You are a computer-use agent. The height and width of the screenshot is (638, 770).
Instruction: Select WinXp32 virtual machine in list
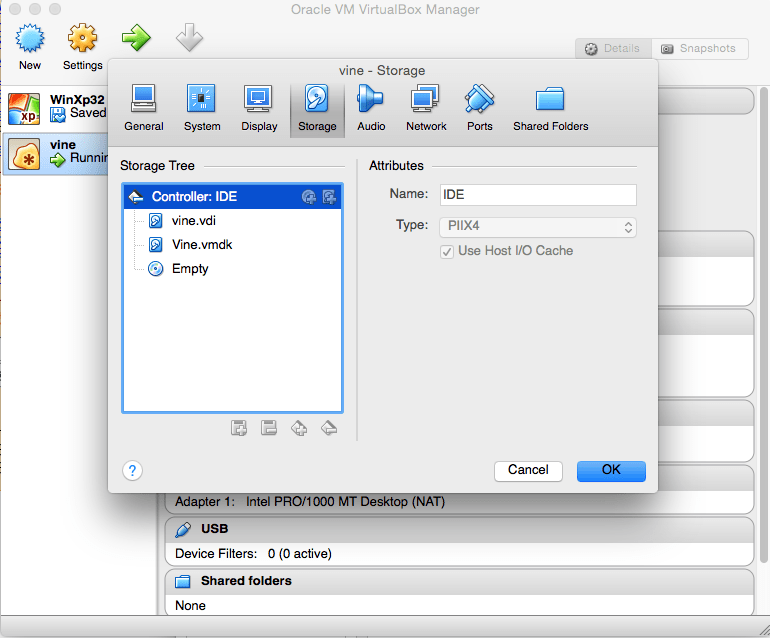55,108
